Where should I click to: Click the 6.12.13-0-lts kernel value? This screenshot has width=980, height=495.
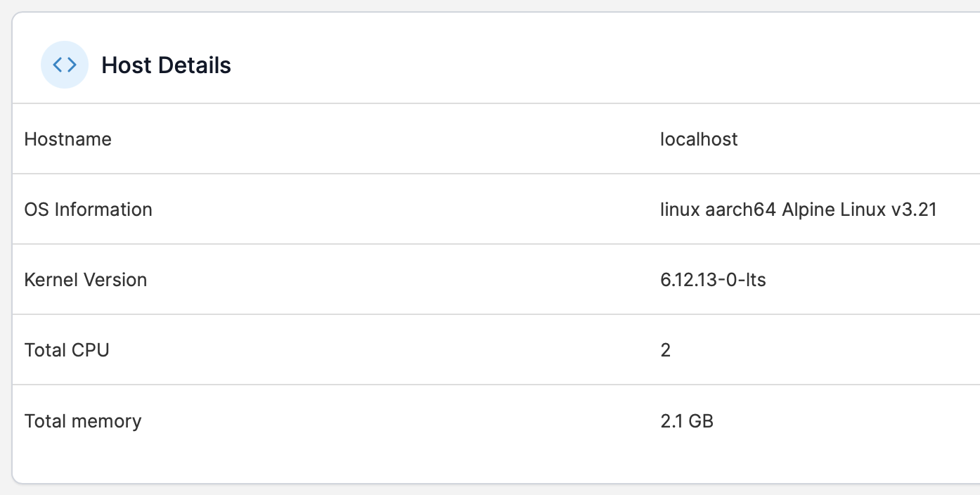click(713, 280)
